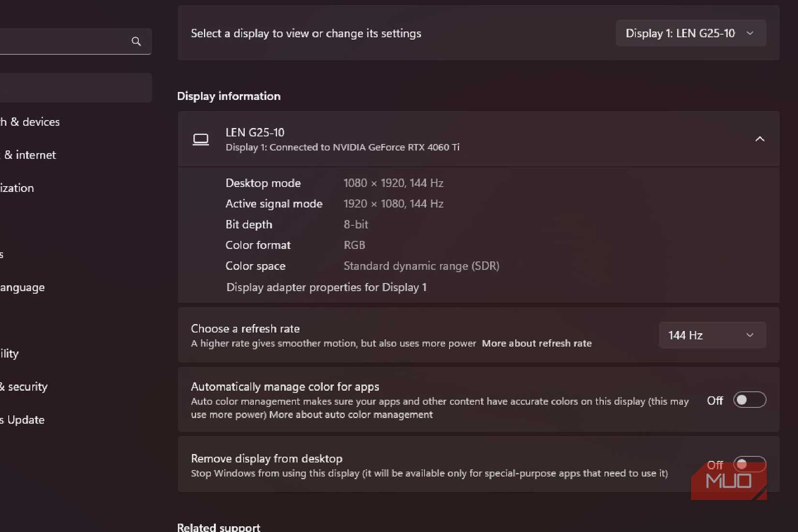The height and width of the screenshot is (532, 798).
Task: Collapse the LEN G25-10 display info section
Action: tap(760, 139)
